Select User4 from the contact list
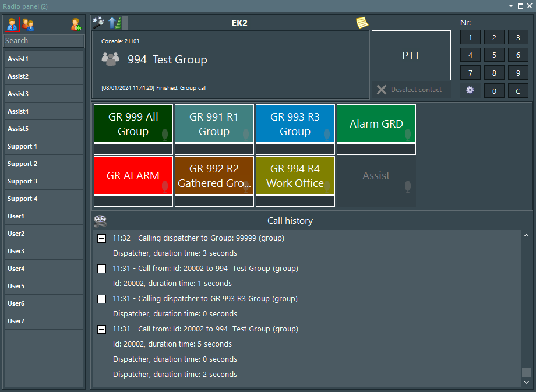Viewport: 536px width, 392px height. click(x=44, y=269)
